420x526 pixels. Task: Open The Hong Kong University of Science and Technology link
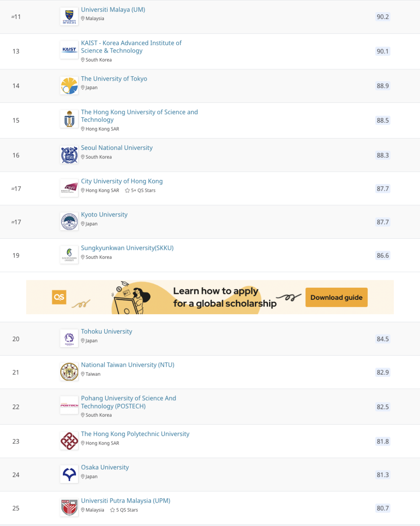click(139, 116)
